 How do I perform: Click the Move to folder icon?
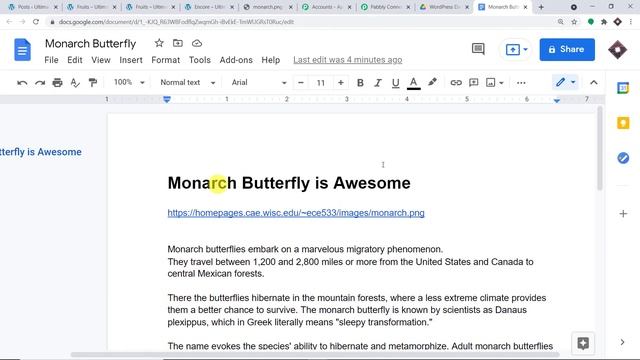coord(178,43)
